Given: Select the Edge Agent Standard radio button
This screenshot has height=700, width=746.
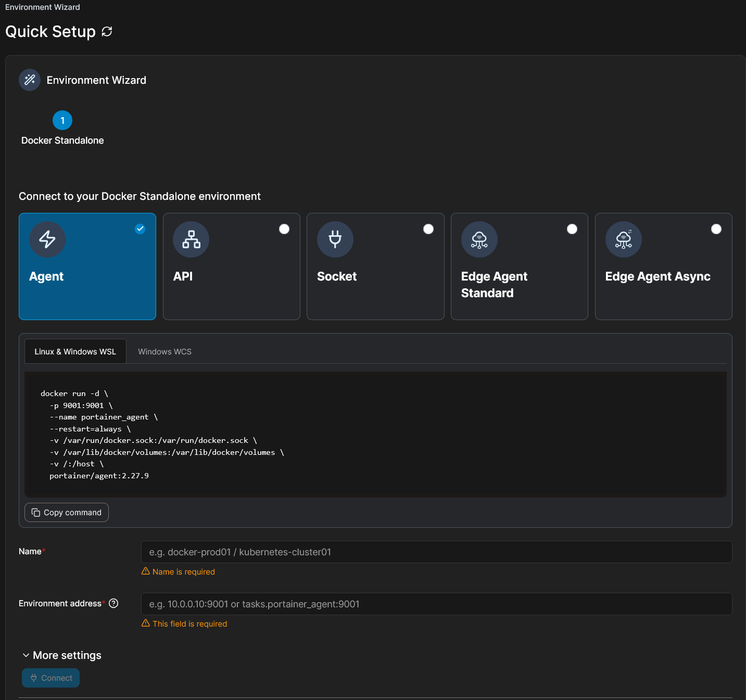Looking at the screenshot, I should (x=572, y=229).
